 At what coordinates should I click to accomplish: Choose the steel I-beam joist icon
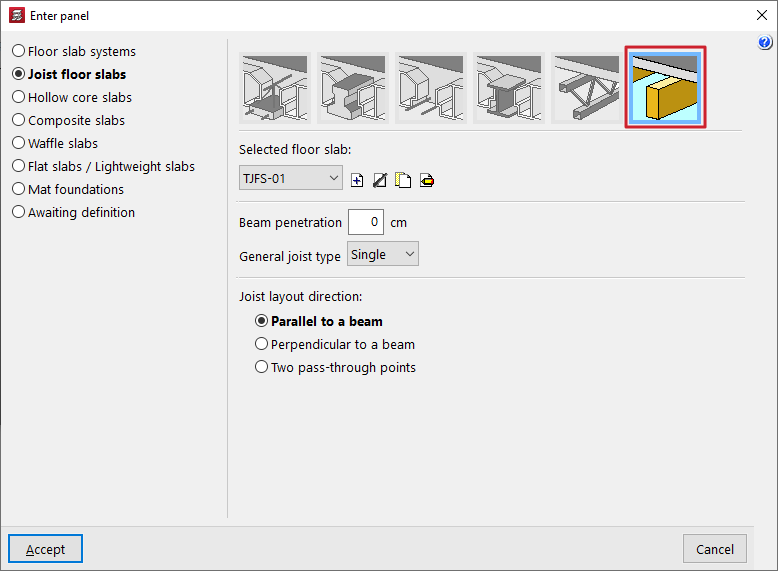[x=508, y=87]
